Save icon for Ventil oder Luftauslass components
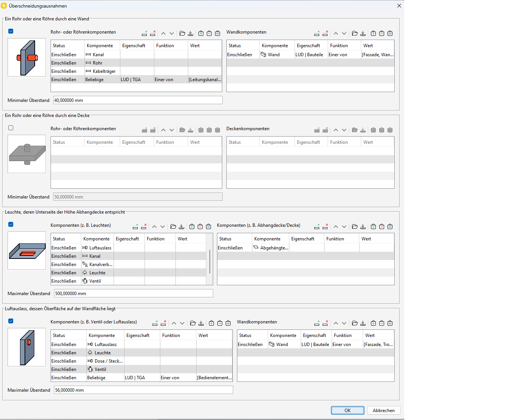The image size is (526, 420). (x=201, y=323)
